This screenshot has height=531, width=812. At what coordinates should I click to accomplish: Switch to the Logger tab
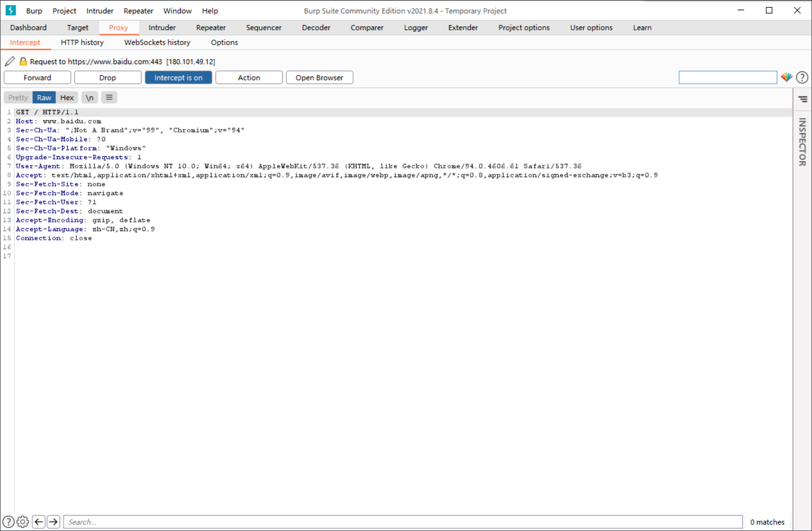(416, 28)
